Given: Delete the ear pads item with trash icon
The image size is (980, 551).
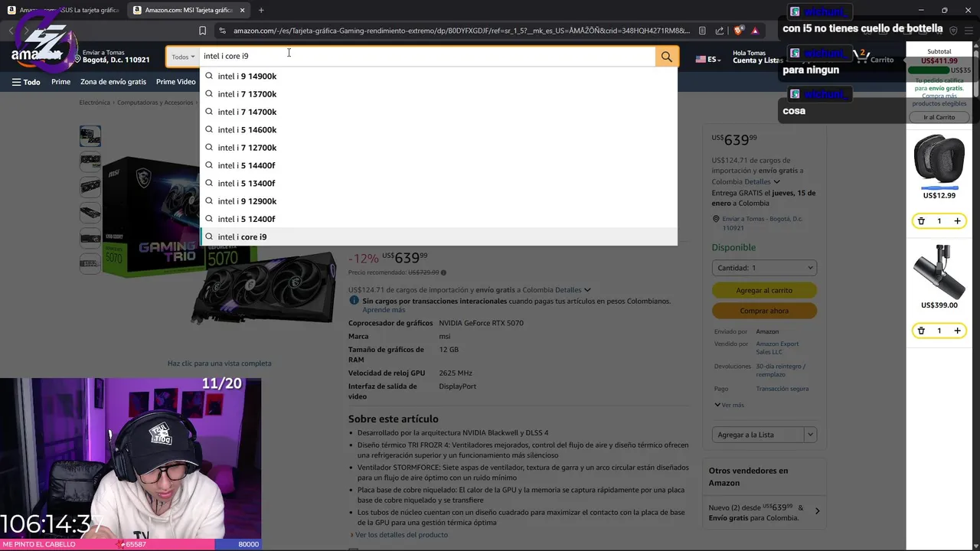Looking at the screenshot, I should pyautogui.click(x=921, y=221).
